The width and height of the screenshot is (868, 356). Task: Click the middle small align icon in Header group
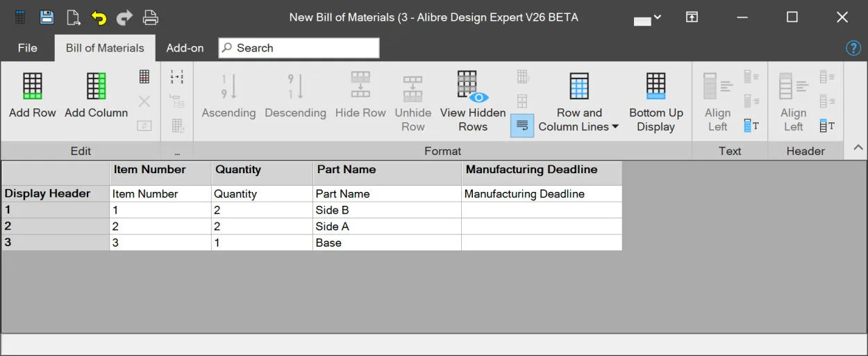(x=827, y=102)
